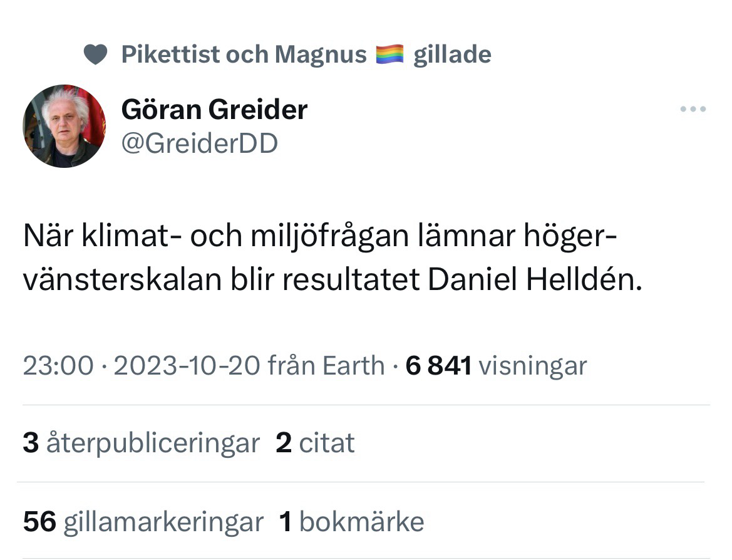The height and width of the screenshot is (560, 732).
Task: Click the 23:00 timestamp
Action: click(58, 365)
